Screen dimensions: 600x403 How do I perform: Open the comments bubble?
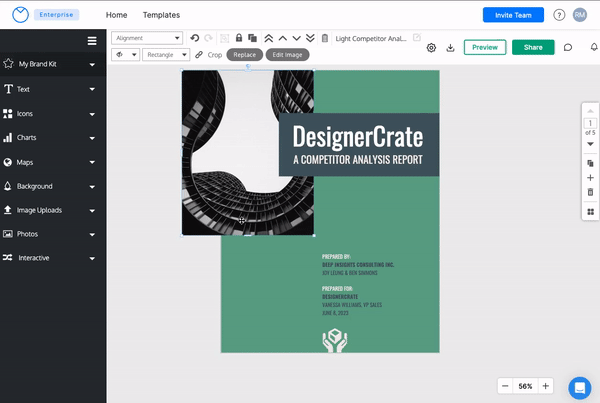(x=568, y=47)
